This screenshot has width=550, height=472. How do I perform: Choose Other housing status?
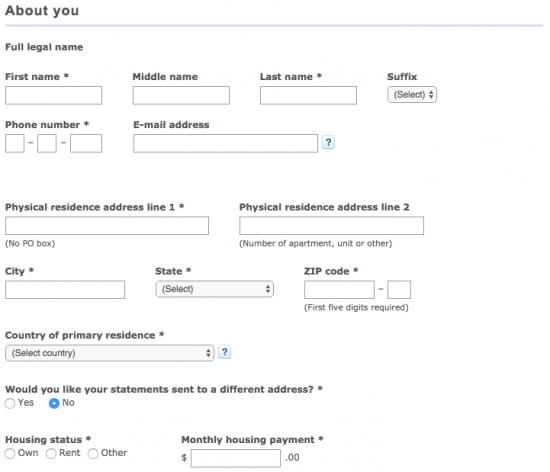point(93,453)
